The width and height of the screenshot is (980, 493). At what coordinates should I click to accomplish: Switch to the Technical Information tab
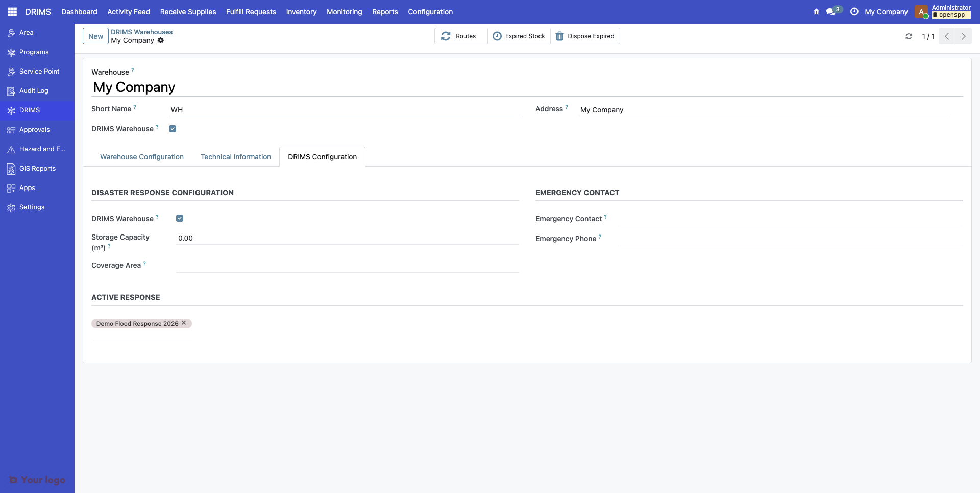tap(236, 157)
